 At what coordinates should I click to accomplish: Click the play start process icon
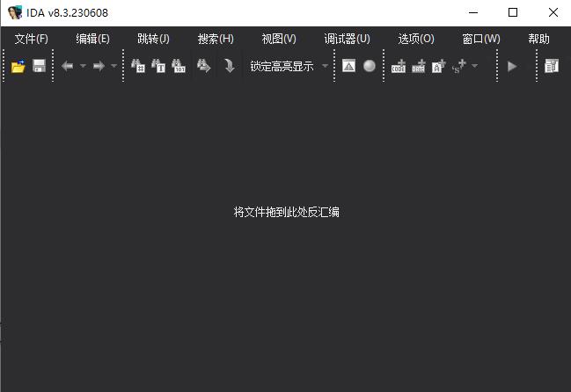(512, 66)
